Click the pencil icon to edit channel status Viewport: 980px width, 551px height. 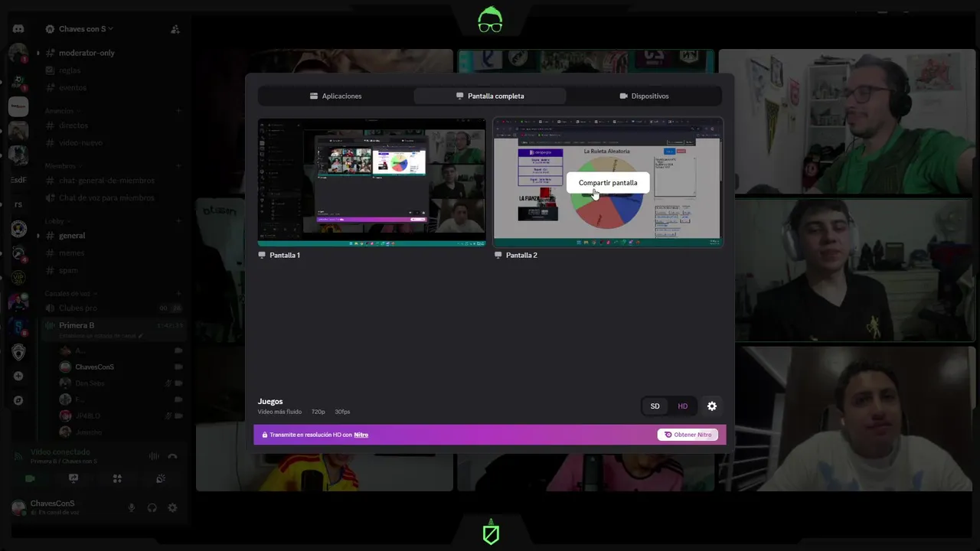coord(140,336)
